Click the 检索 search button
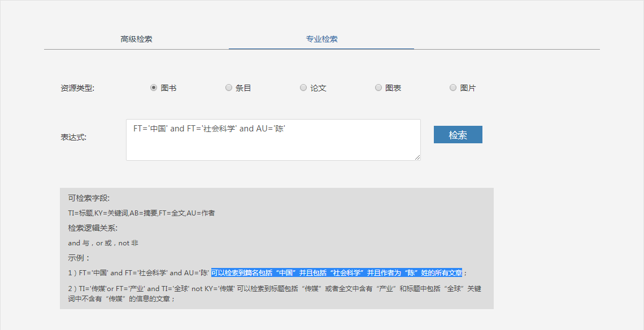The image size is (644, 330). tap(458, 134)
